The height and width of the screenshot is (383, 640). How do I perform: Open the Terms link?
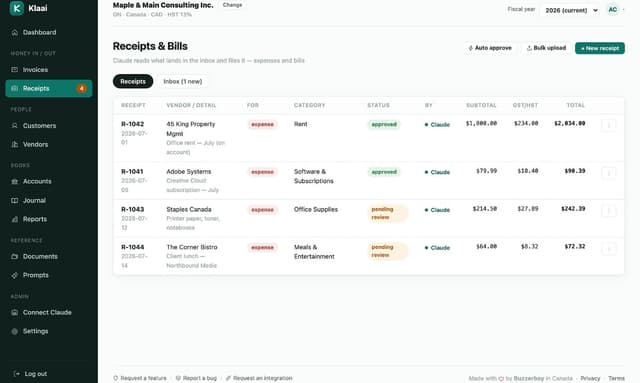tap(616, 378)
